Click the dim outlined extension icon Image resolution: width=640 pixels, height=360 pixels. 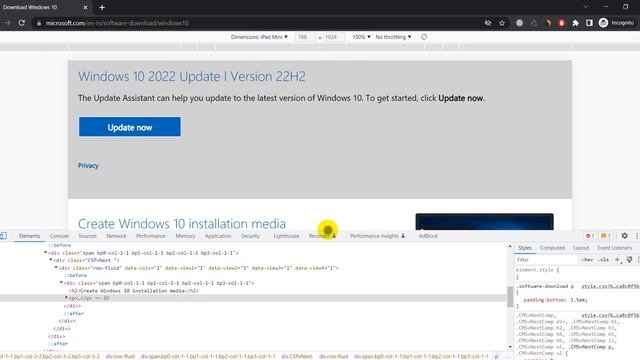tap(533, 23)
